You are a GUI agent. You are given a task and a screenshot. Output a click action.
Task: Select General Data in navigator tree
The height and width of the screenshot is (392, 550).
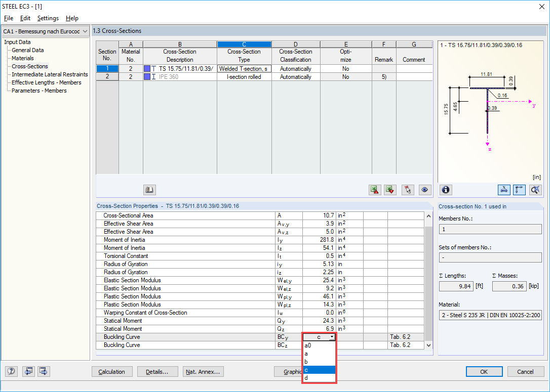[x=28, y=50]
